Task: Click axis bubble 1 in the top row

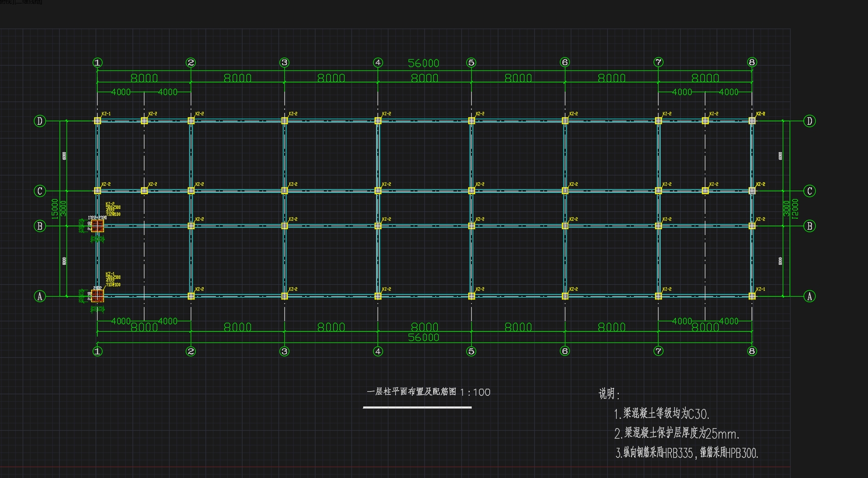Action: point(98,63)
